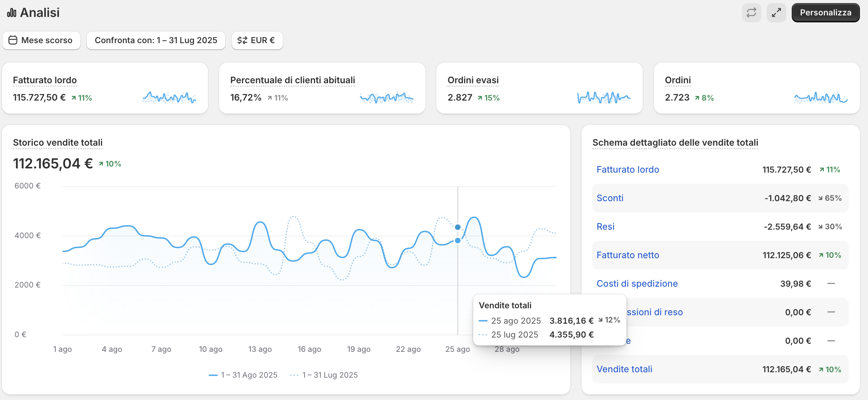Image resolution: width=868 pixels, height=400 pixels.
Task: Open the Confronta con comparison selector
Action: pyautogui.click(x=156, y=40)
